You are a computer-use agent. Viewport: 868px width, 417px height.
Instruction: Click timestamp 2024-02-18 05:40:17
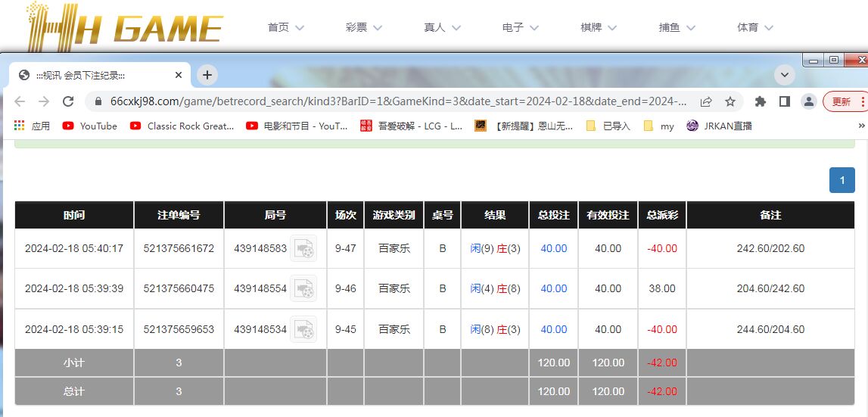[x=74, y=249]
